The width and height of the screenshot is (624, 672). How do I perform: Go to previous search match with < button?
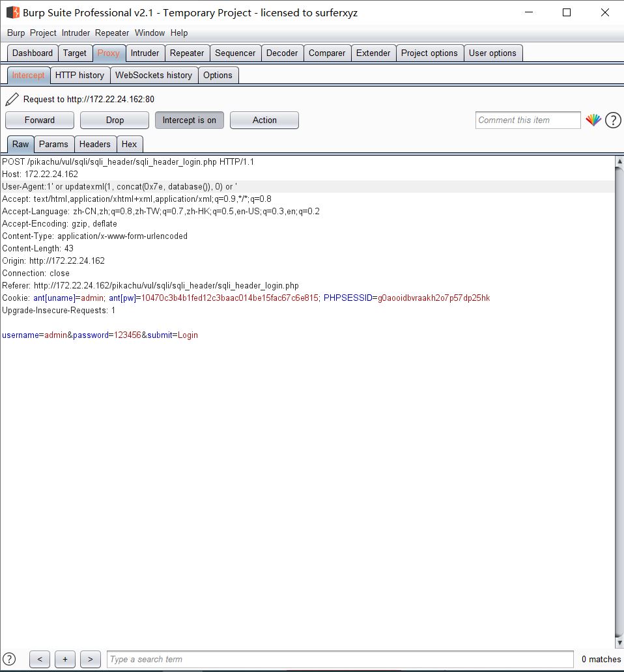tap(40, 659)
